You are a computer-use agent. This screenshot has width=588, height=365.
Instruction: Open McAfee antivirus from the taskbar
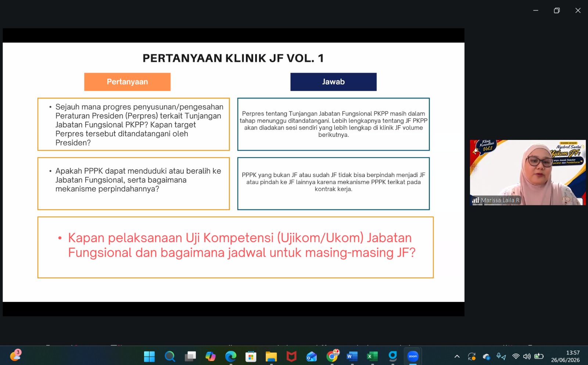(x=291, y=356)
